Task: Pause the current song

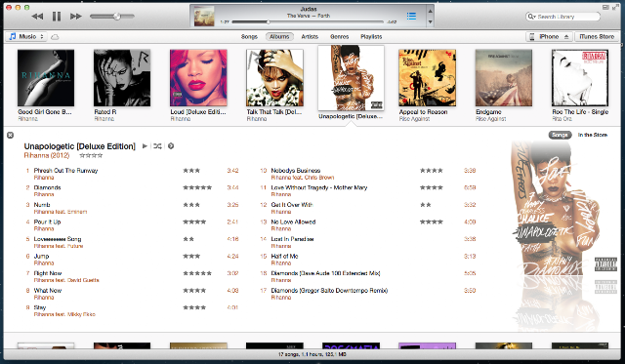Action: [57, 17]
